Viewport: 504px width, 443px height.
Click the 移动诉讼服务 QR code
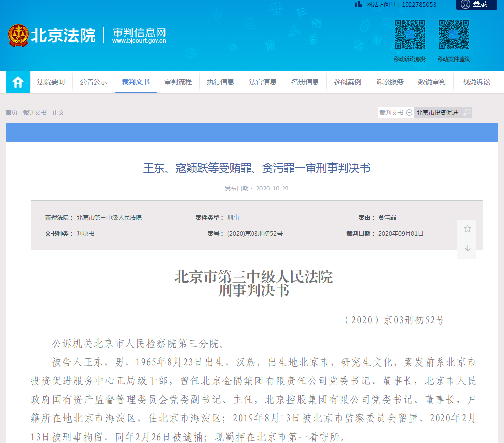coord(410,34)
